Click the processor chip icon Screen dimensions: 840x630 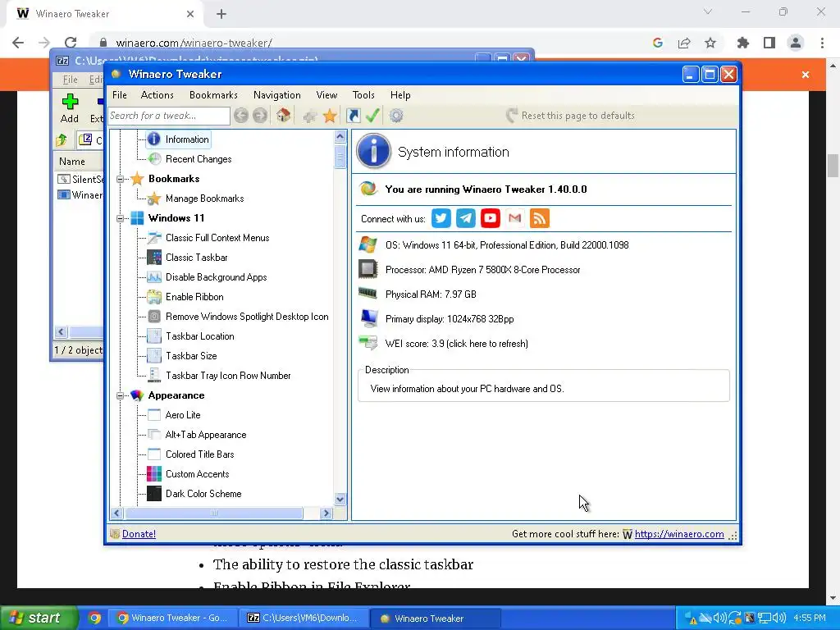click(368, 269)
